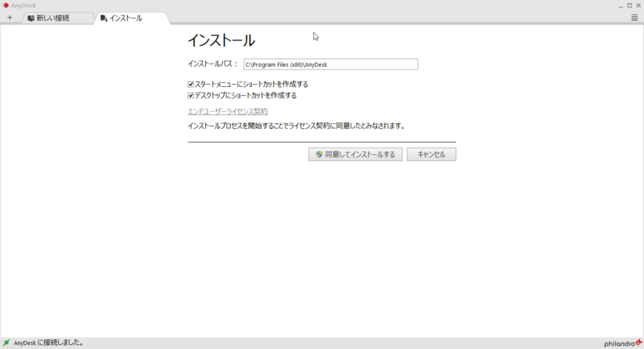Uncheck the Start menu shortcut checkbox
The width and height of the screenshot is (644, 349).
191,85
